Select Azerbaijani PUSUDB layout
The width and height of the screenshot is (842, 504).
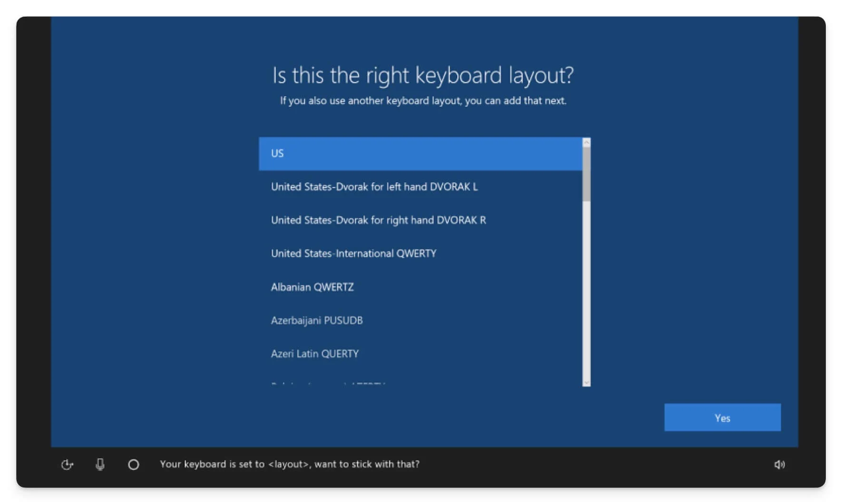pyautogui.click(x=421, y=320)
